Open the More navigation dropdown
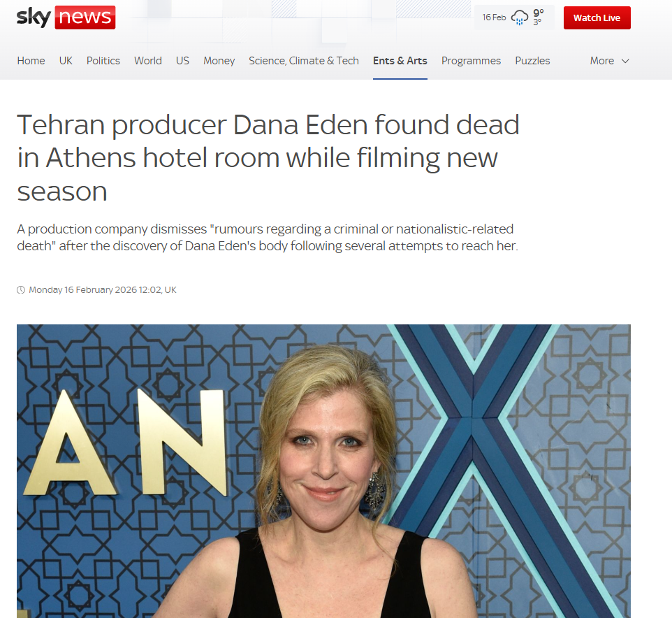The width and height of the screenshot is (672, 618). (x=609, y=61)
